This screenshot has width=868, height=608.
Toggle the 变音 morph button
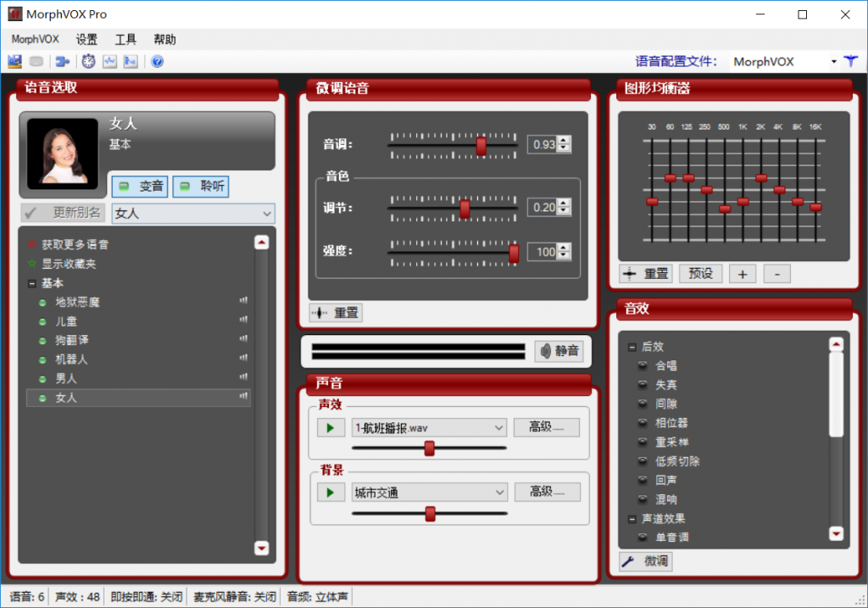(x=140, y=187)
